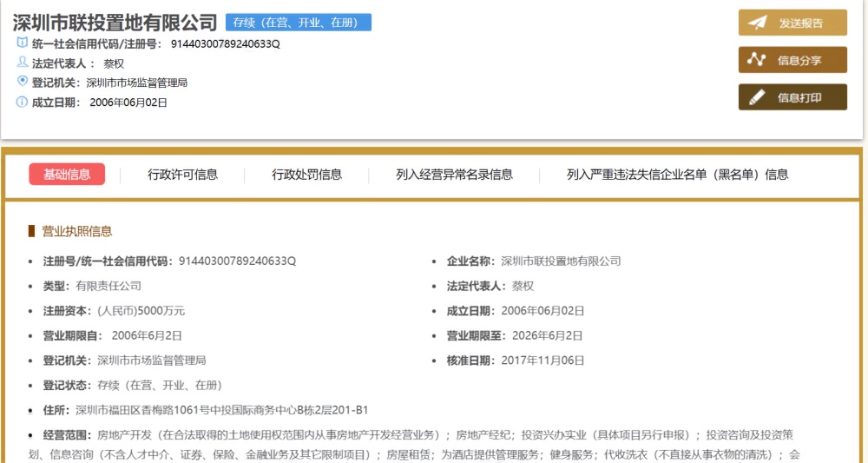This screenshot has height=463, width=868.
Task: Click the 核准日期 value 2017年11月06日
Action: pos(542,360)
